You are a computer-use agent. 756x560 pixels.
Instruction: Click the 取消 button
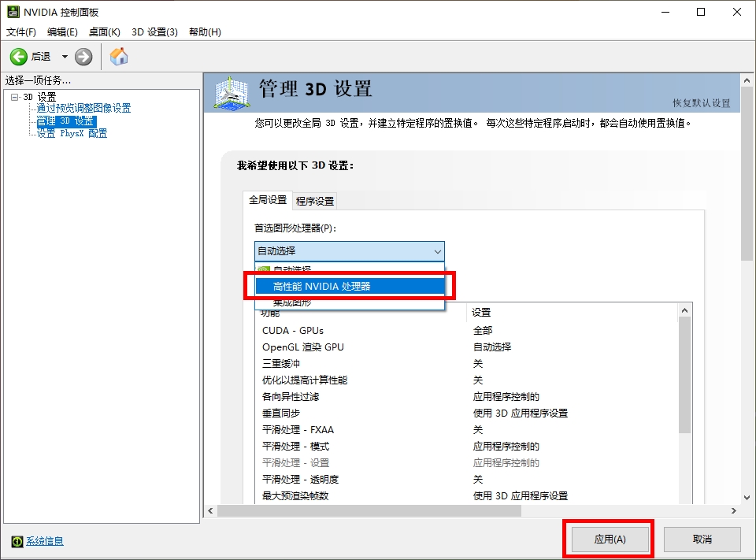click(x=702, y=539)
